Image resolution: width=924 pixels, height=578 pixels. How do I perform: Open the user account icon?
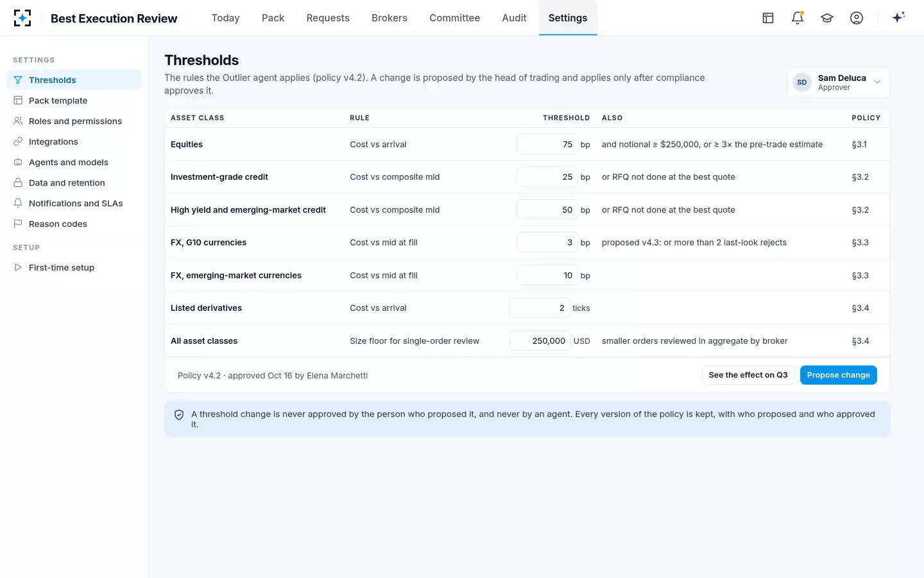tap(857, 18)
